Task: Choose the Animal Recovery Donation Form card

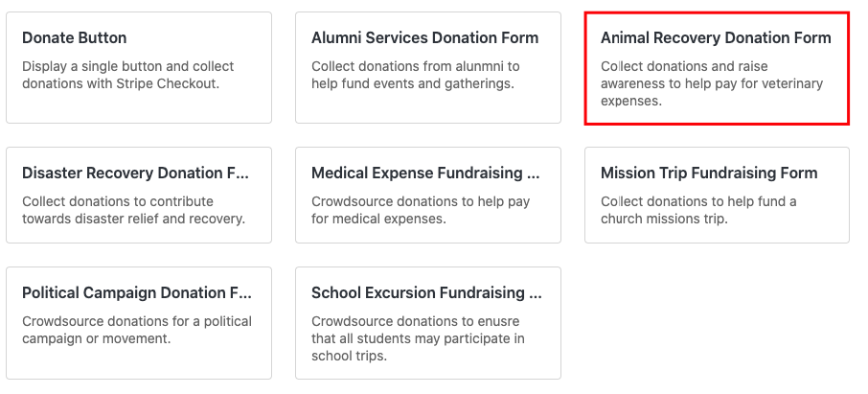Action: 717,68
